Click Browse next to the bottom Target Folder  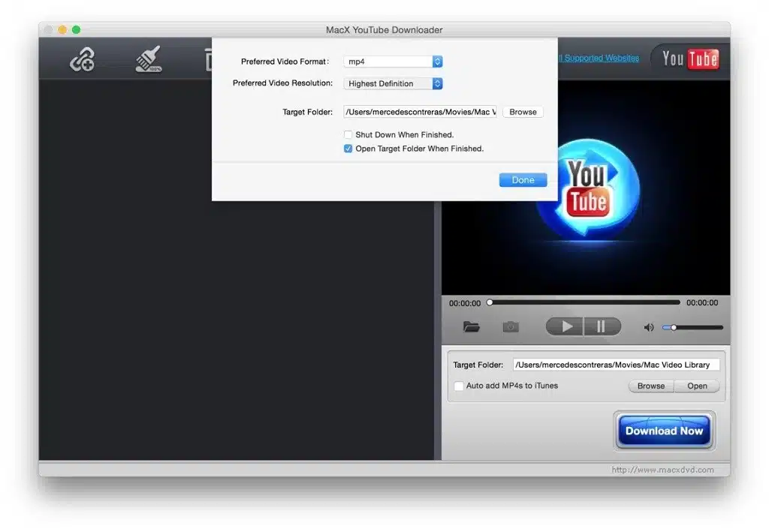tap(650, 386)
